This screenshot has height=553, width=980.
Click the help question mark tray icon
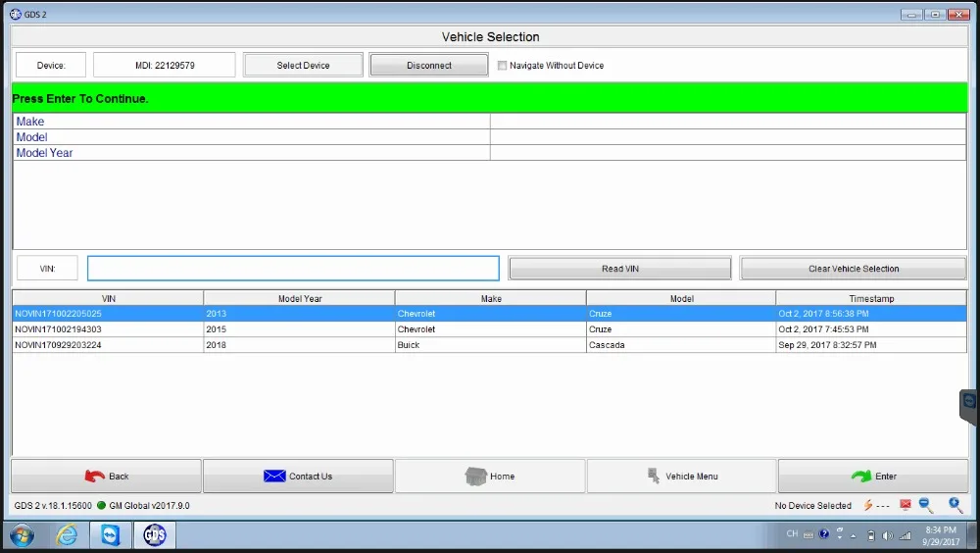tap(824, 534)
